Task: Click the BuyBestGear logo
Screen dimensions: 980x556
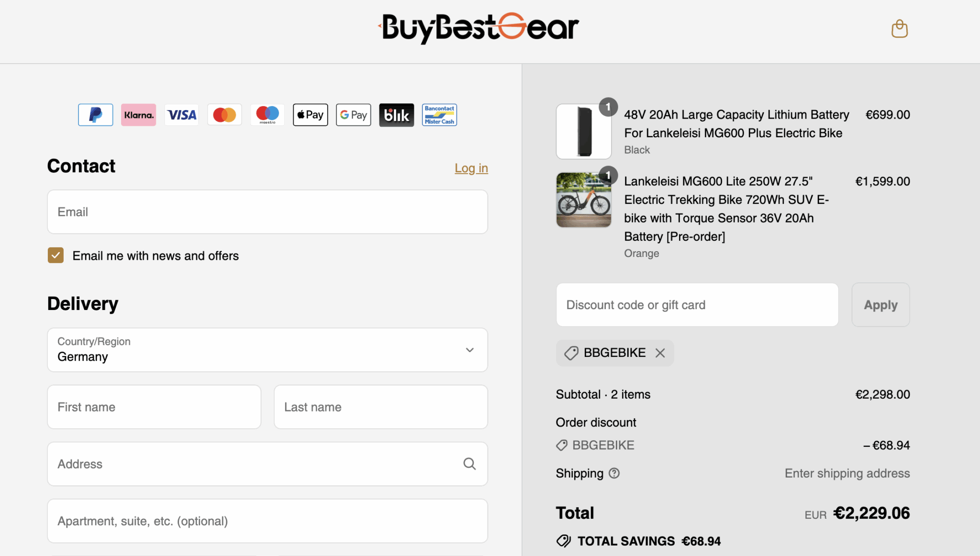Action: click(479, 28)
